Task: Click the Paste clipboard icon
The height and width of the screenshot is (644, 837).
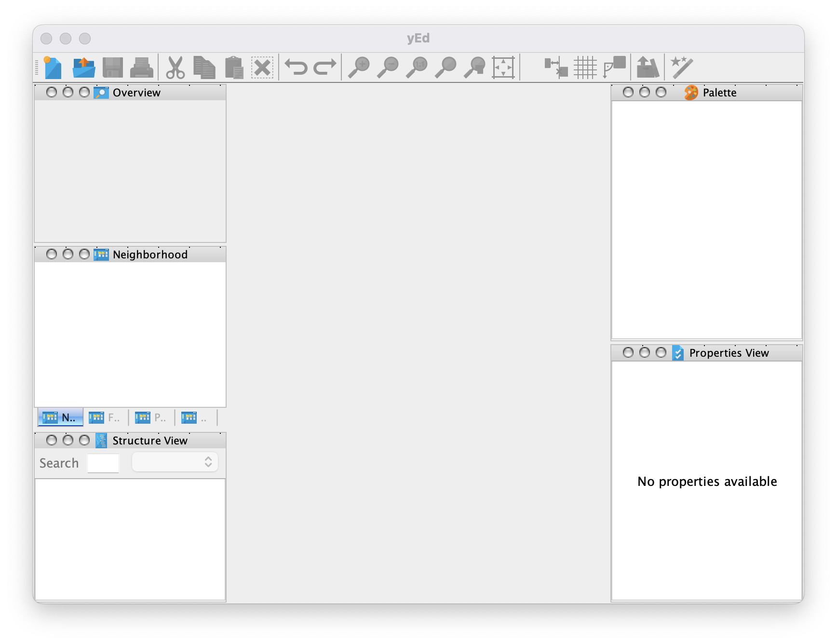Action: click(x=234, y=67)
